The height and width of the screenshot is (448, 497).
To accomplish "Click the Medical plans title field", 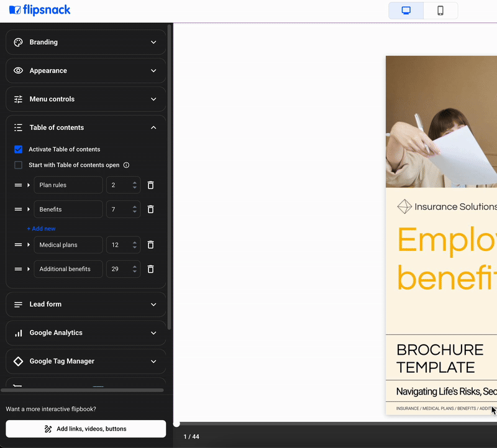I will [68, 245].
